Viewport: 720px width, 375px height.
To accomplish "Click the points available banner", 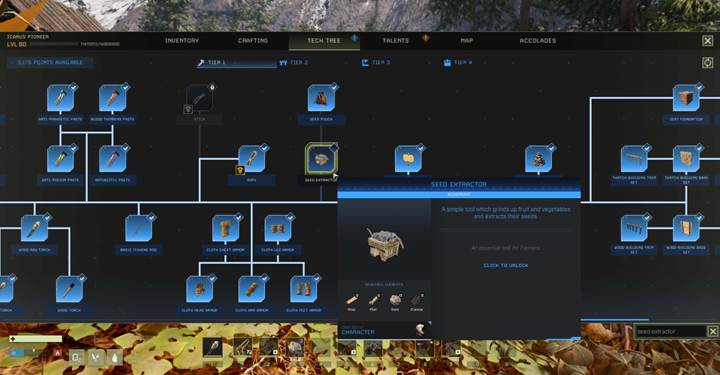I will 50,62.
